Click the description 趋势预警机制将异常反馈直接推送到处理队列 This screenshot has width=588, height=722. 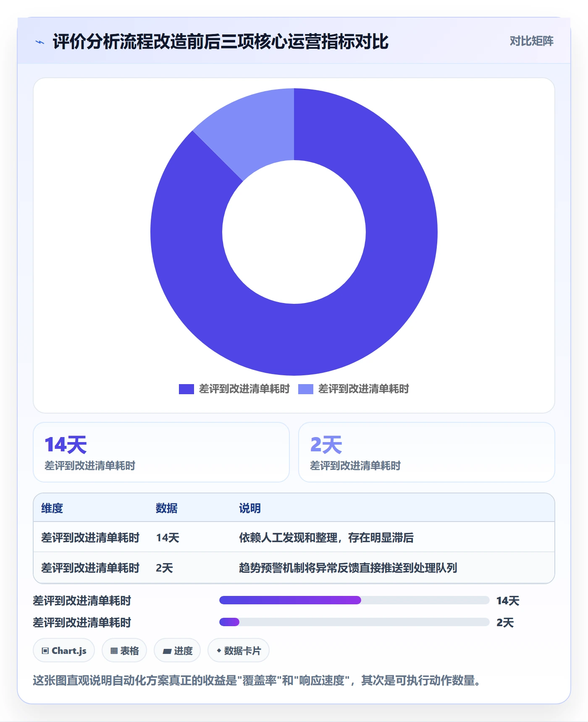348,568
